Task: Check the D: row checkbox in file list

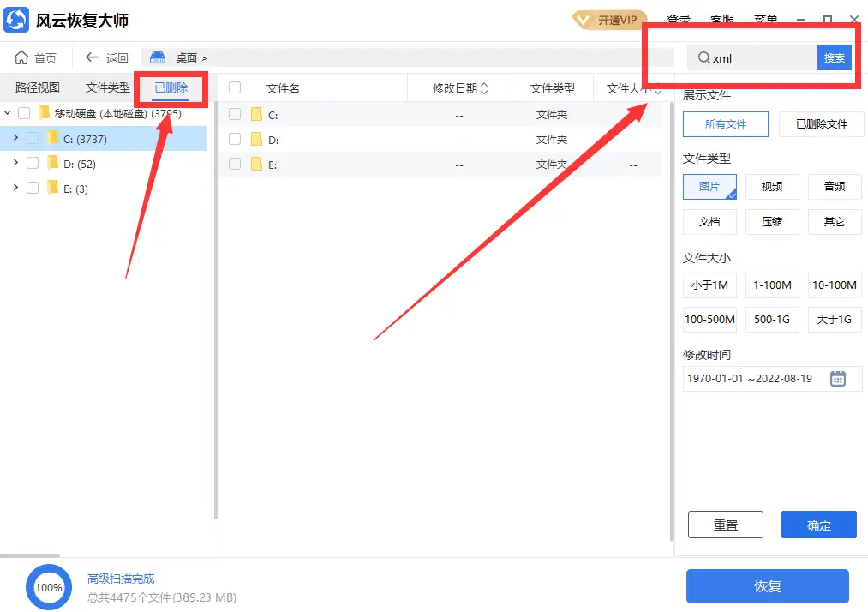Action: point(233,139)
